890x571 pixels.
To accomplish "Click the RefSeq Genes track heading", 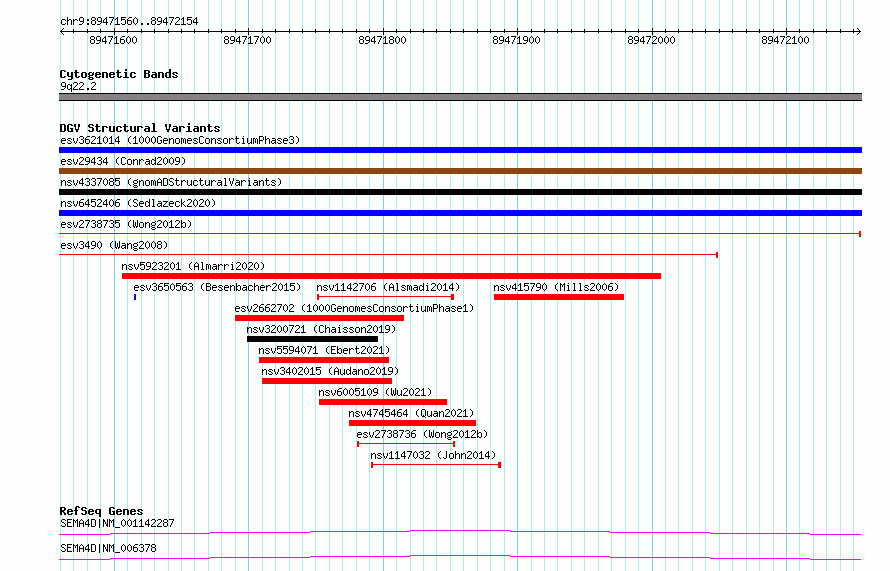I will pyautogui.click(x=101, y=511).
